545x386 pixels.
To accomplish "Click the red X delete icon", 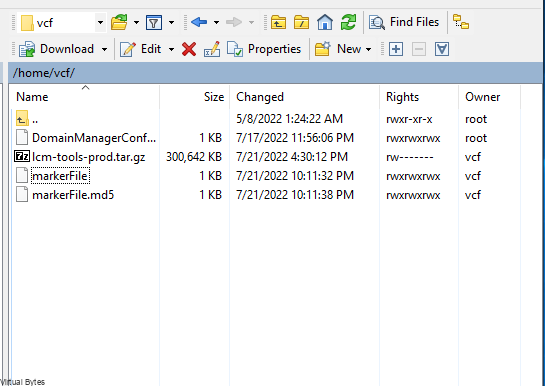I will point(189,49).
